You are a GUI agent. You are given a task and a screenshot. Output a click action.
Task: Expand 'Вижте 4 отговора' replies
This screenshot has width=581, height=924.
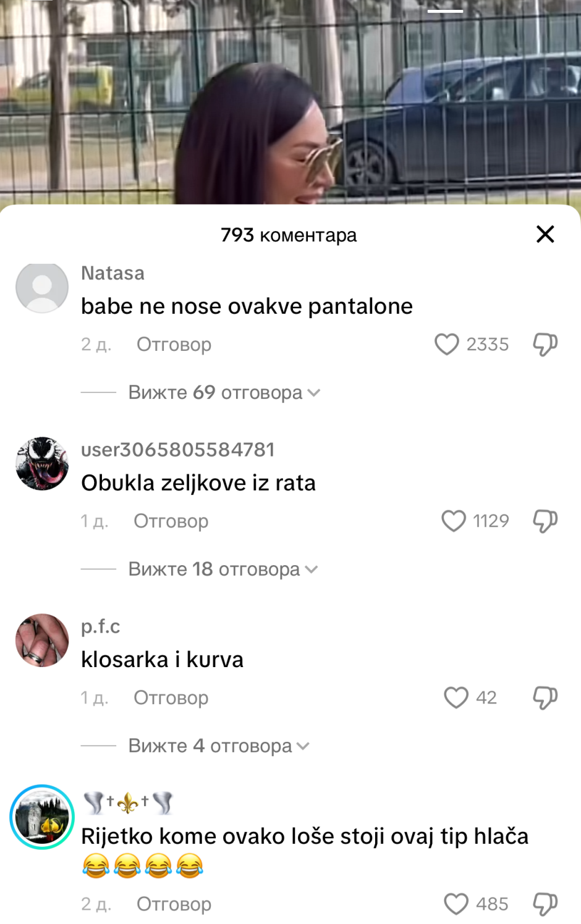click(218, 745)
